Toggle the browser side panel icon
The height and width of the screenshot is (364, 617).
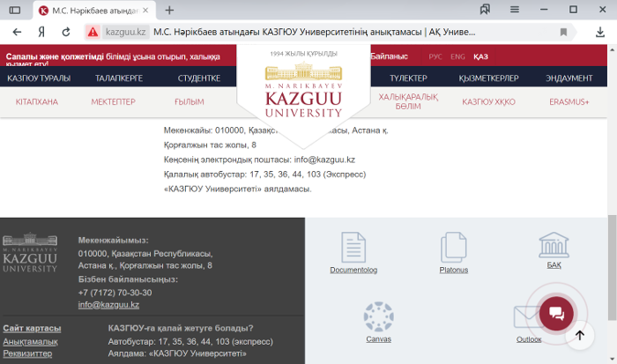[15, 10]
